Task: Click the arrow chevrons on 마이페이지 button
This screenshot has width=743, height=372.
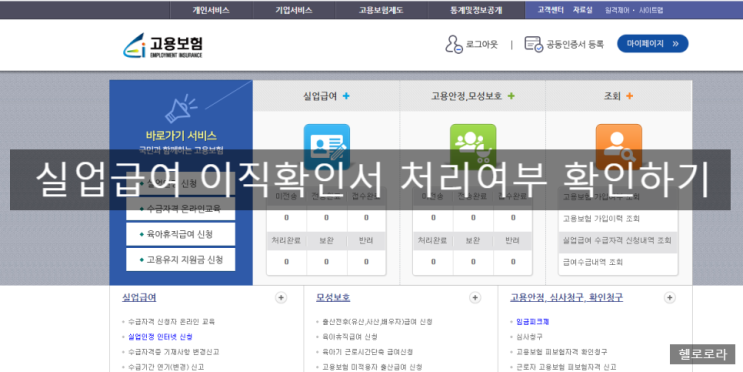Action: 675,44
